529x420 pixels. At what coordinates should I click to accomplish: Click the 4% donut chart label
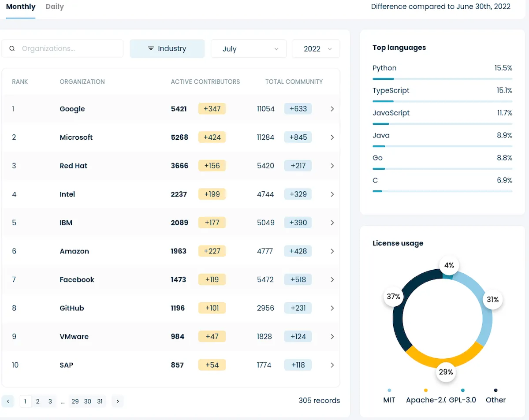[x=449, y=265]
